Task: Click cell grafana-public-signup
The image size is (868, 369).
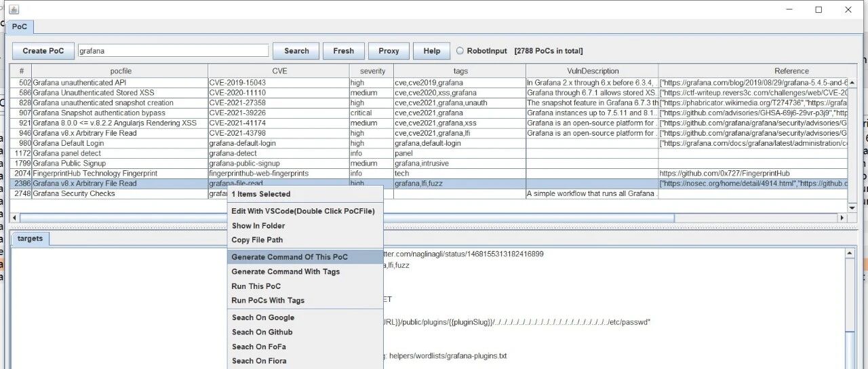Action: [279, 163]
